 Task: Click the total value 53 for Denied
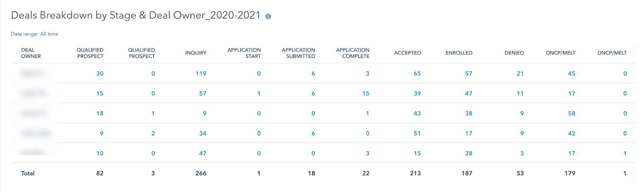click(520, 174)
